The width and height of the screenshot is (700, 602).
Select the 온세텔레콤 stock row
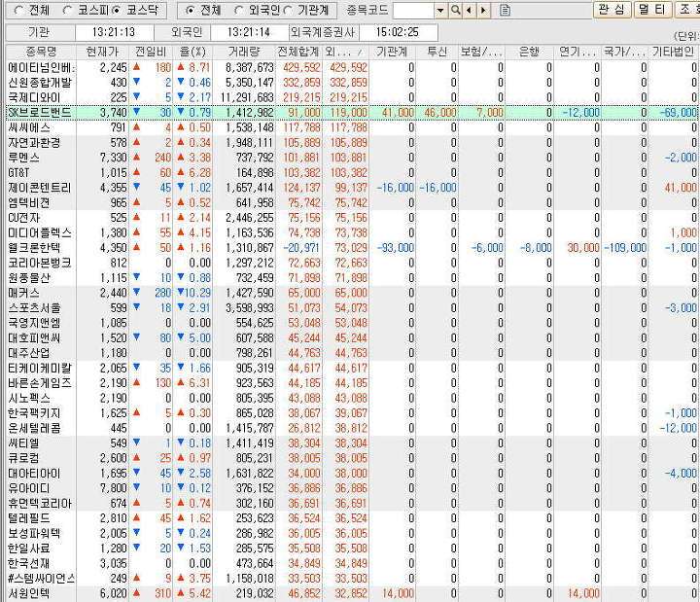353,428
